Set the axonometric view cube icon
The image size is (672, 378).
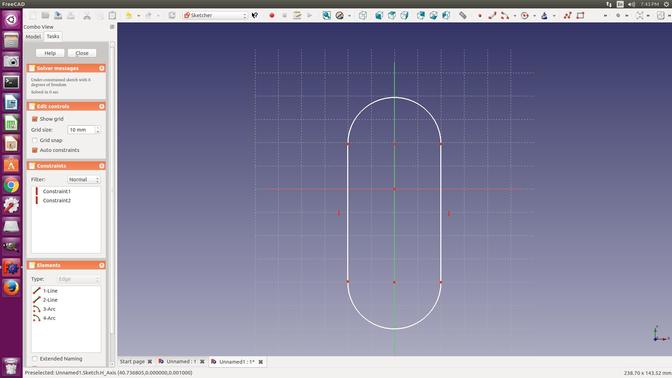point(363,15)
